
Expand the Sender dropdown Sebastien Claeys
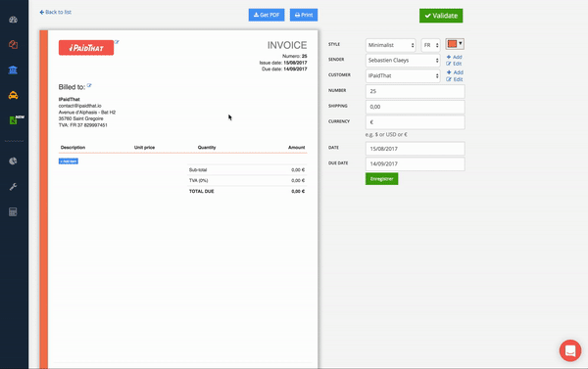point(403,61)
